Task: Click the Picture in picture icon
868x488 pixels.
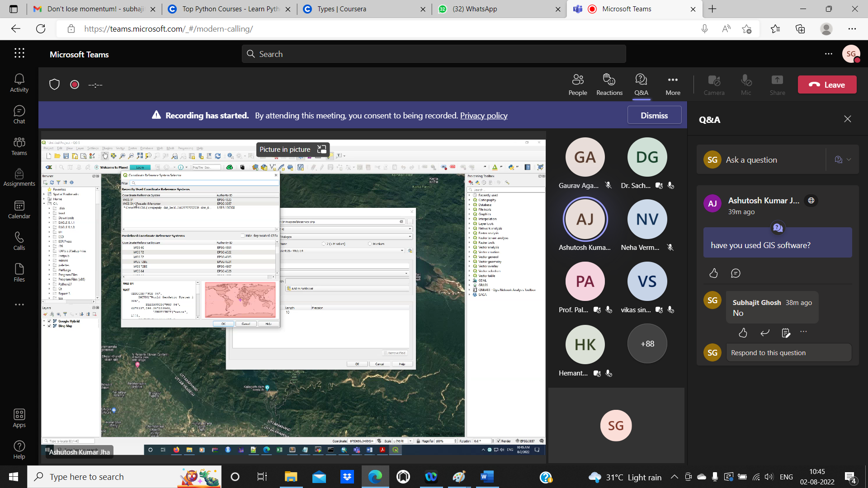Action: [321, 150]
